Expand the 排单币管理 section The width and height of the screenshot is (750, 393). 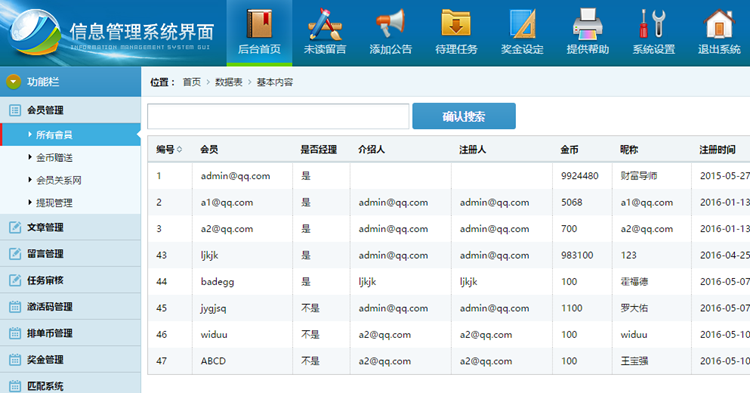pos(70,333)
